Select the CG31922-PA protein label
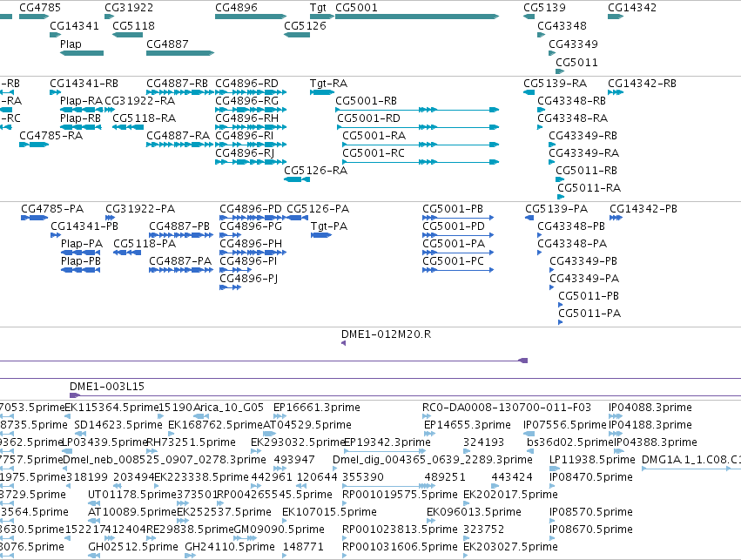Screen dimensions: 741x560 tap(140, 209)
